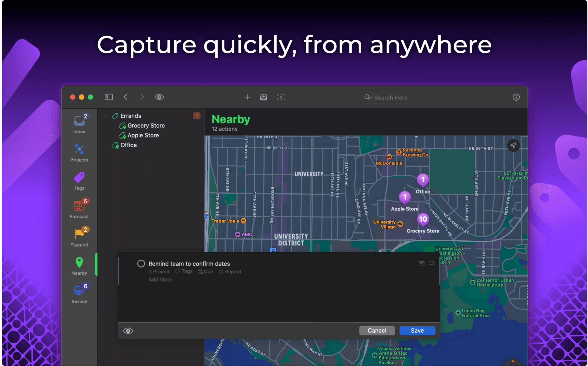Flag the Remind team action

(x=431, y=264)
